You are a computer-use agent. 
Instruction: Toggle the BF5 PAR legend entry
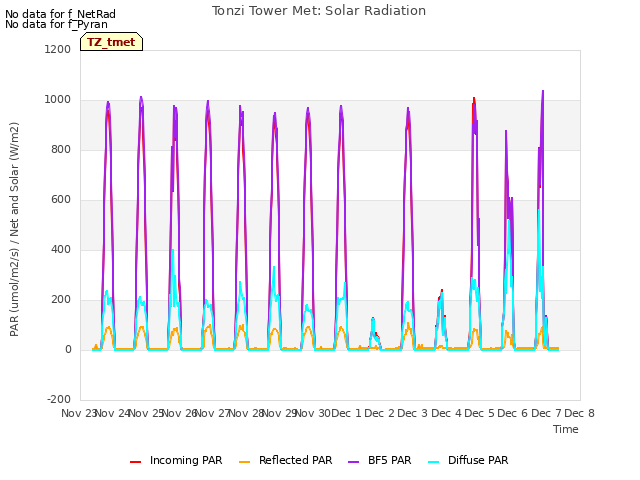(380, 460)
